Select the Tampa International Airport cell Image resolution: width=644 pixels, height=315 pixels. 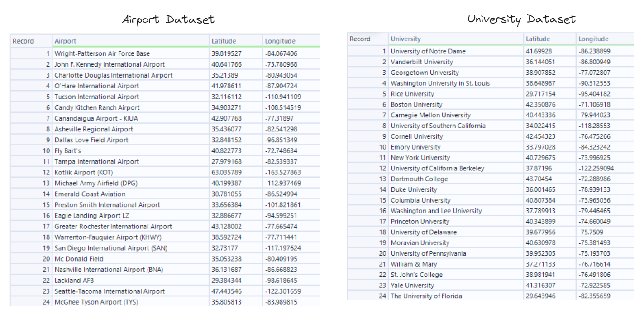point(97,162)
